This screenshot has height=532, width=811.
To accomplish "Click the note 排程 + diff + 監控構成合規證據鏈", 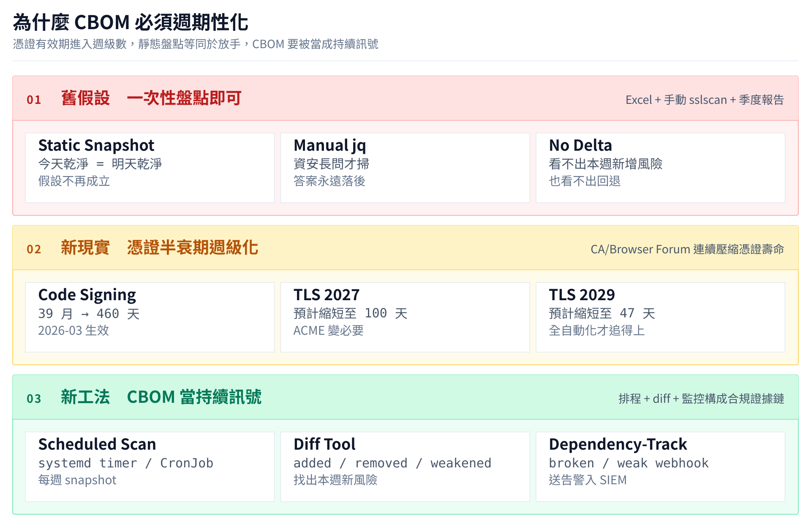I will coord(701,399).
